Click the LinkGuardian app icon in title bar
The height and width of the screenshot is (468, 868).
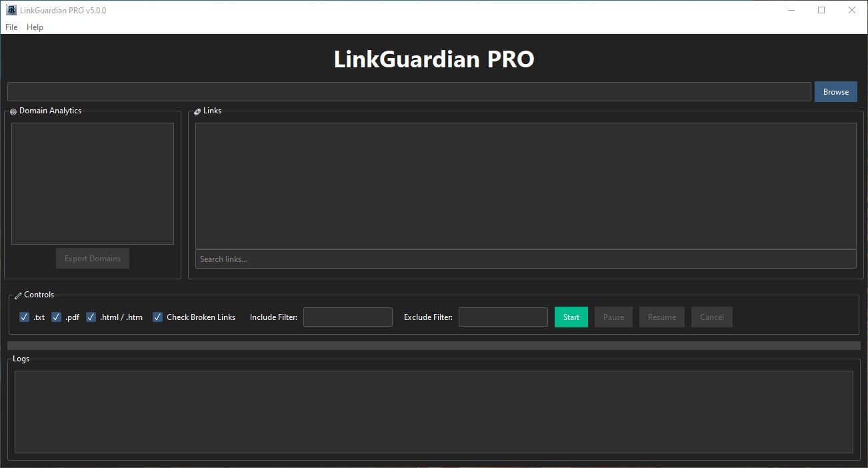coord(11,10)
